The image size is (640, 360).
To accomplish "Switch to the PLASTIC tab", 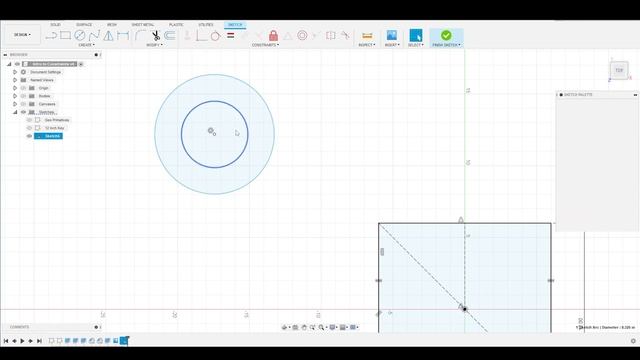I will point(176,25).
